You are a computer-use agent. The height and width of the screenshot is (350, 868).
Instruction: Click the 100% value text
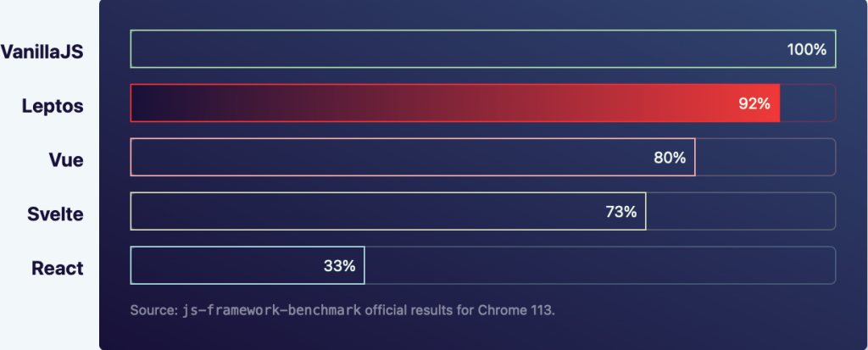coord(807,49)
